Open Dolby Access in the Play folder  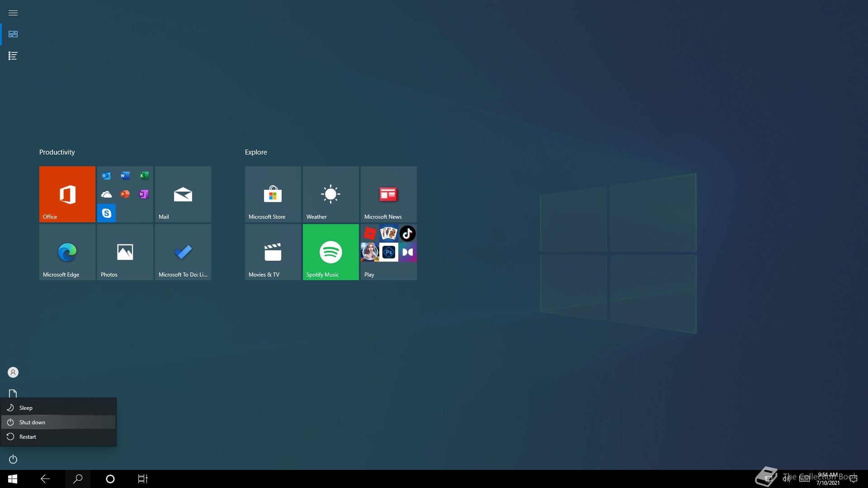point(407,252)
